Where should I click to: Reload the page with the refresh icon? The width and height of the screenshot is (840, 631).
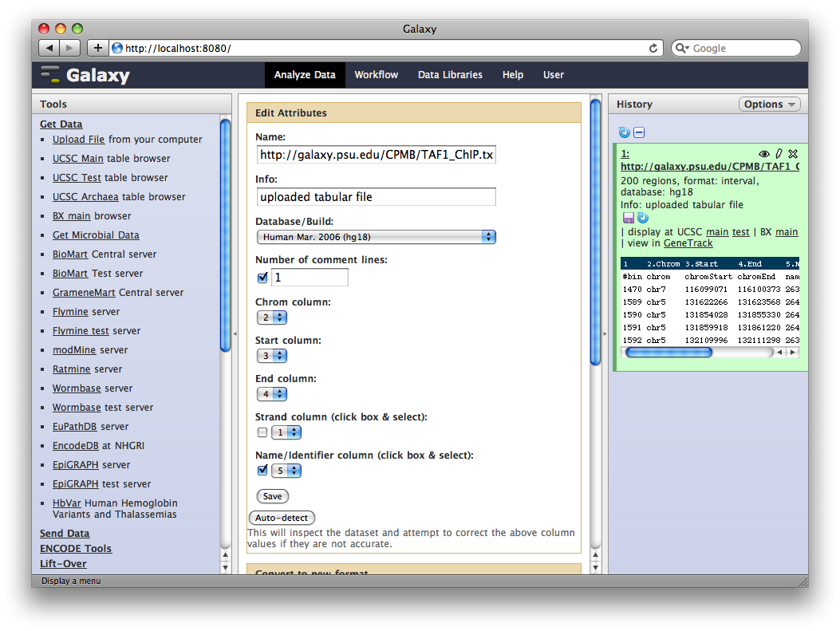point(653,48)
